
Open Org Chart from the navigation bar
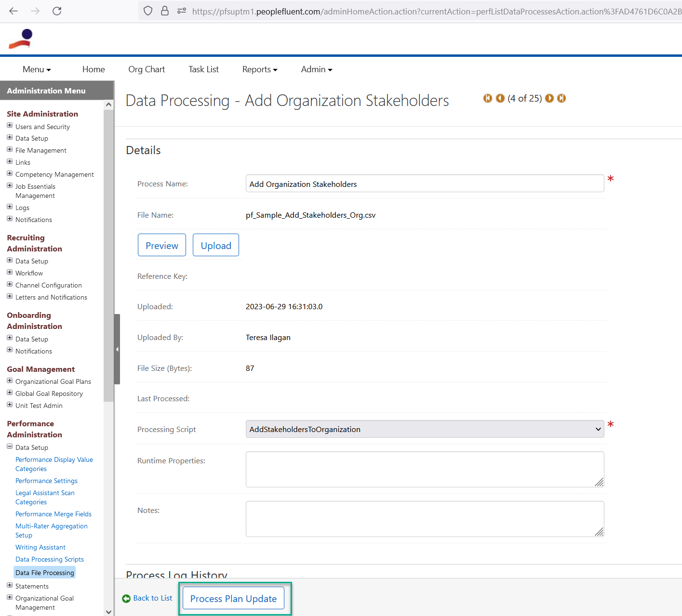coord(147,69)
